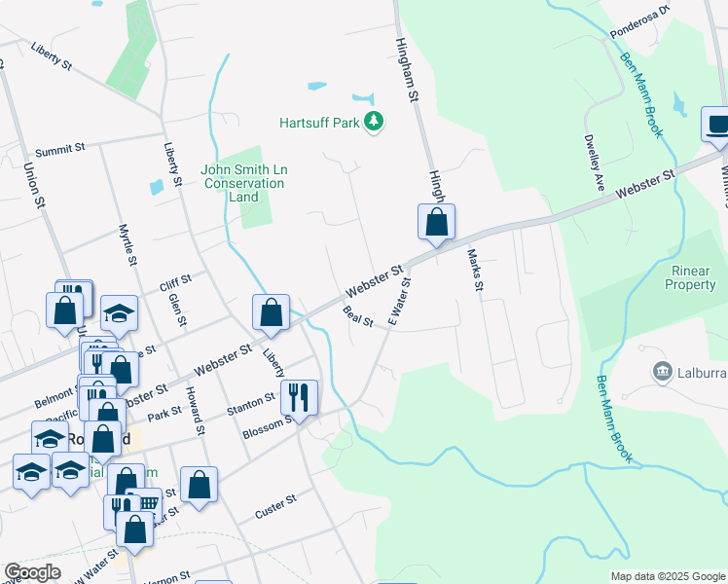Click diagonal Liberty St label above Summit St
The image size is (728, 584).
(x=52, y=55)
